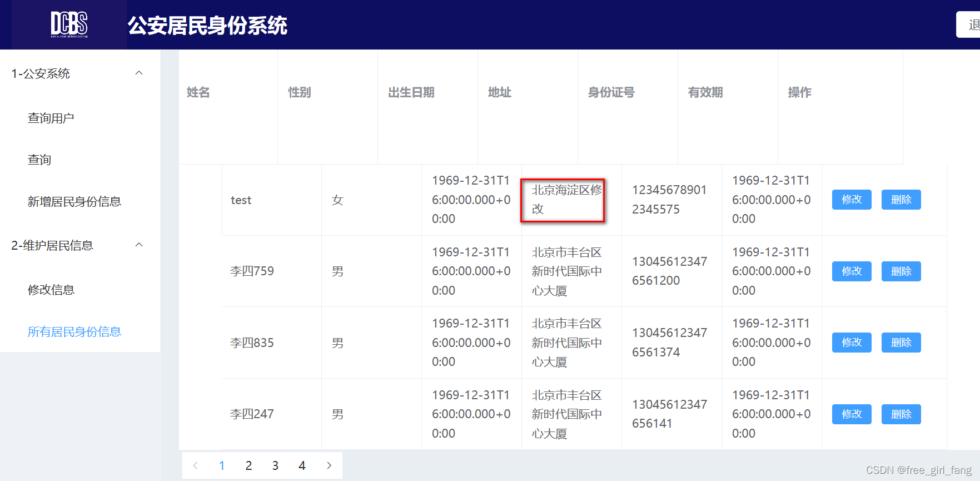This screenshot has height=481, width=980.
Task: Click ID number 130456123476561200
Action: coord(669,271)
